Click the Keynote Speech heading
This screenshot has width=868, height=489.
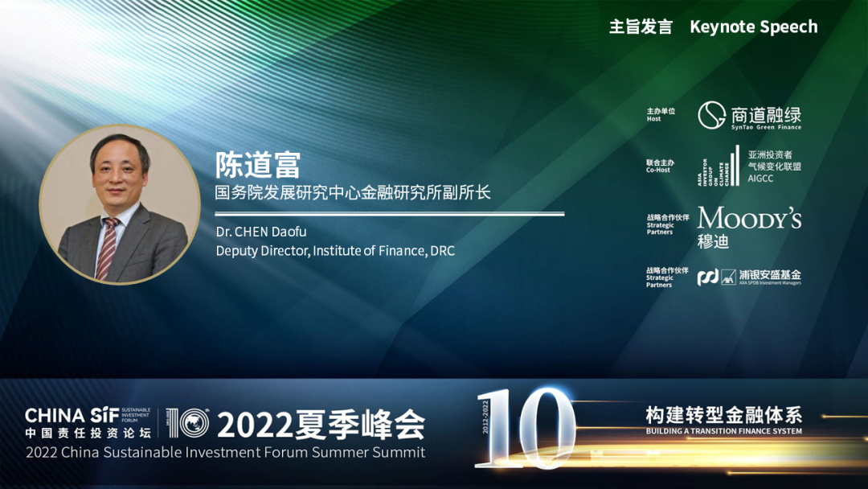tap(753, 27)
